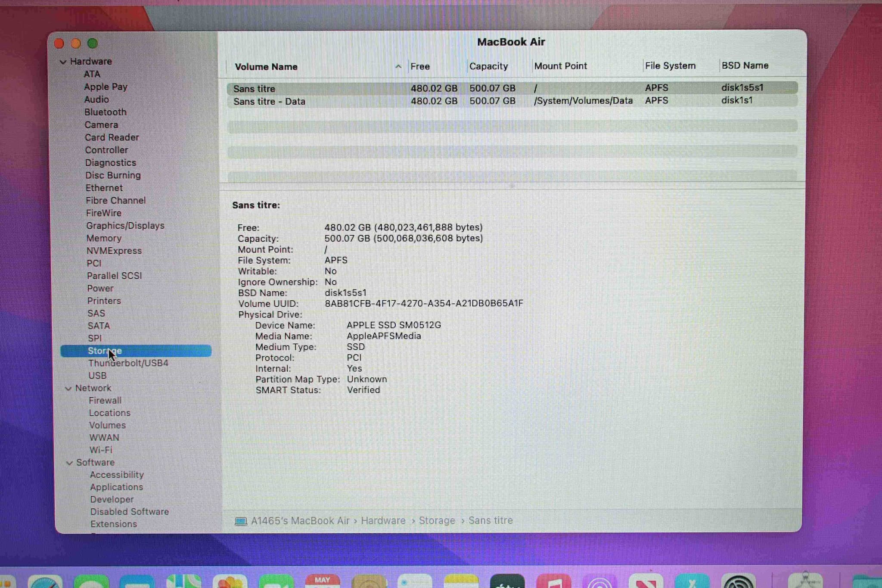Open Safari from the Dock
Image resolution: width=882 pixels, height=588 pixels.
(x=45, y=582)
